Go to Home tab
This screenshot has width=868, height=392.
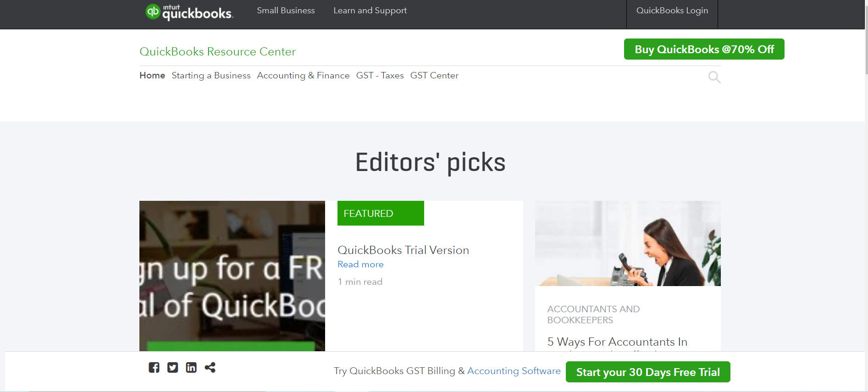(x=152, y=75)
